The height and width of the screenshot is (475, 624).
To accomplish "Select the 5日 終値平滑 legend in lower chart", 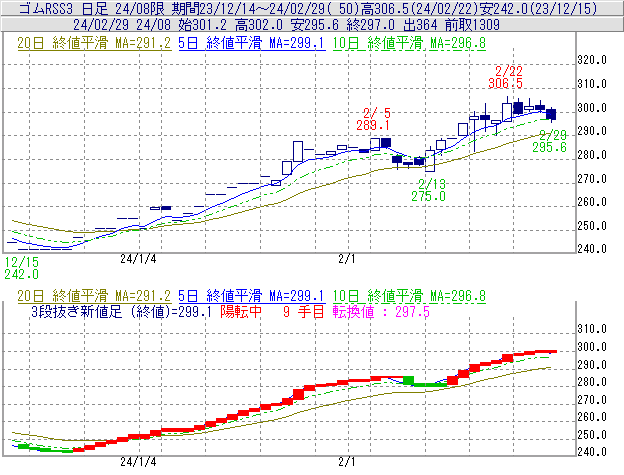I will (x=252, y=296).
